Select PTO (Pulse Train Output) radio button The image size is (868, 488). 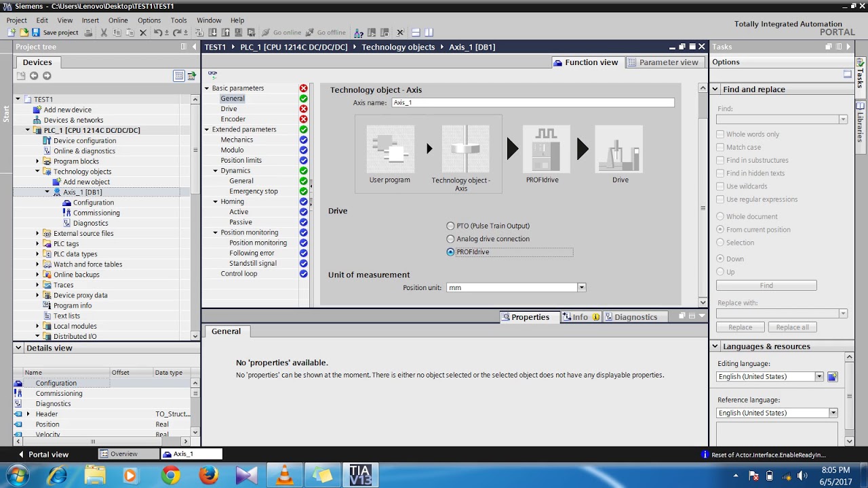[450, 226]
